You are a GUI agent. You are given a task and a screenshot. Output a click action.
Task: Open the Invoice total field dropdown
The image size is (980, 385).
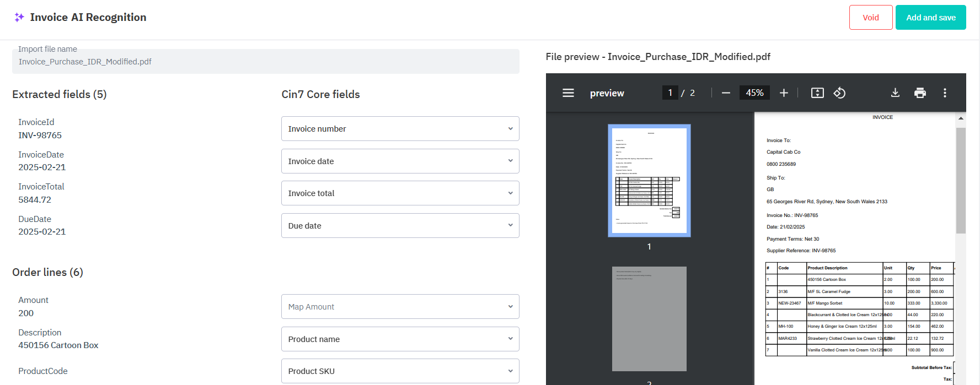(400, 193)
